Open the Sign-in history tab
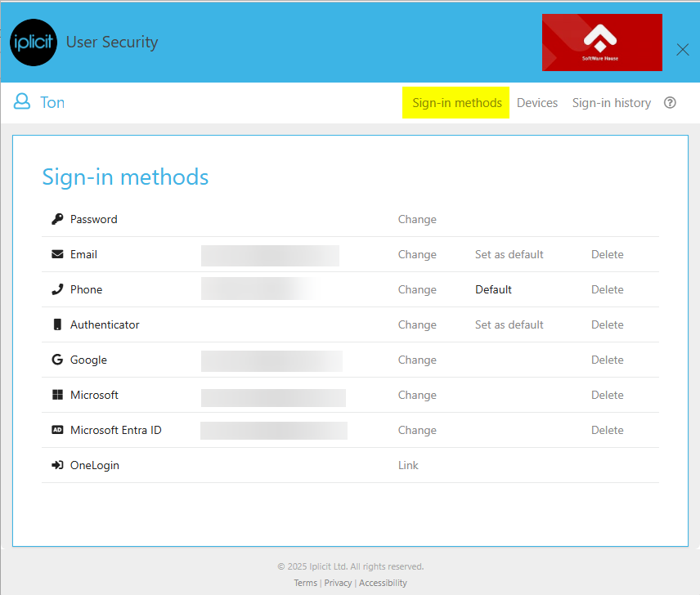 (611, 103)
